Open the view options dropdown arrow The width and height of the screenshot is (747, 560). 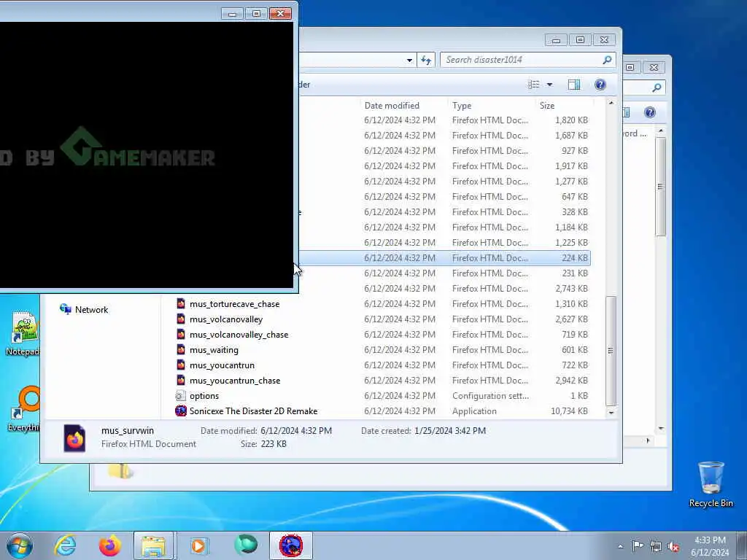549,85
